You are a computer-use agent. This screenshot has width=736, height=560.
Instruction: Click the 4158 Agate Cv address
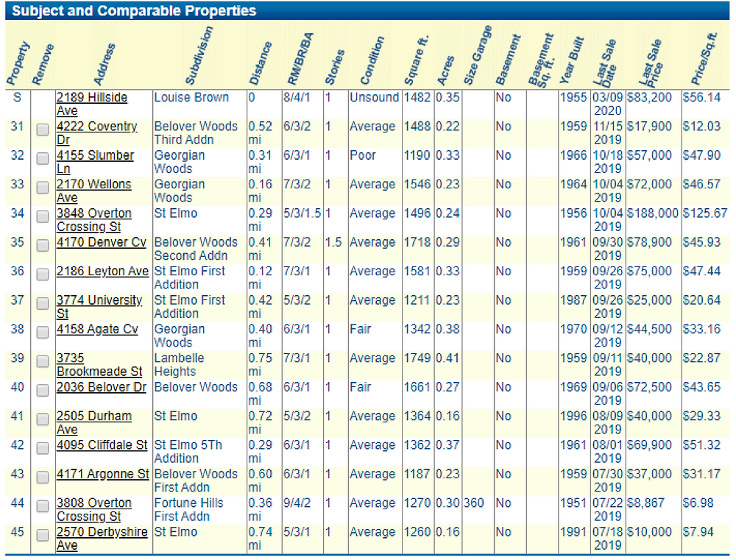tap(97, 329)
